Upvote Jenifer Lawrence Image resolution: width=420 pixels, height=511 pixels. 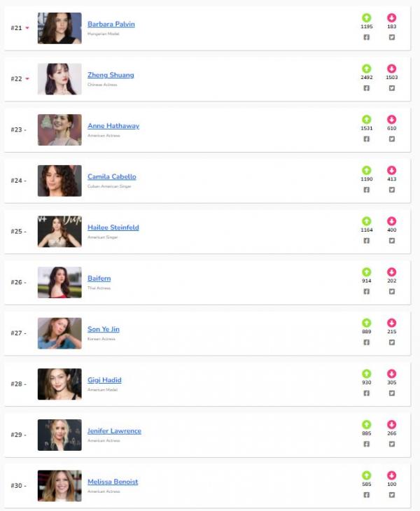[366, 424]
